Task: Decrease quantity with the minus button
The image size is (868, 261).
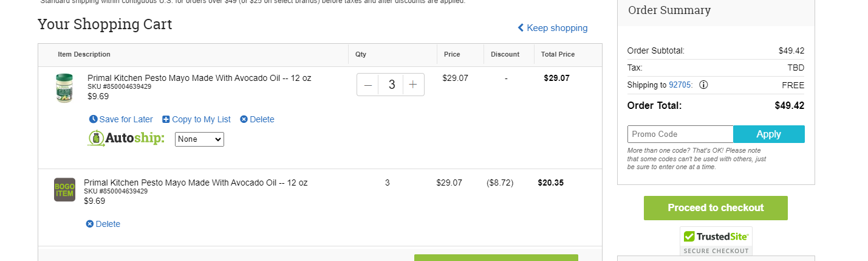Action: (x=368, y=85)
